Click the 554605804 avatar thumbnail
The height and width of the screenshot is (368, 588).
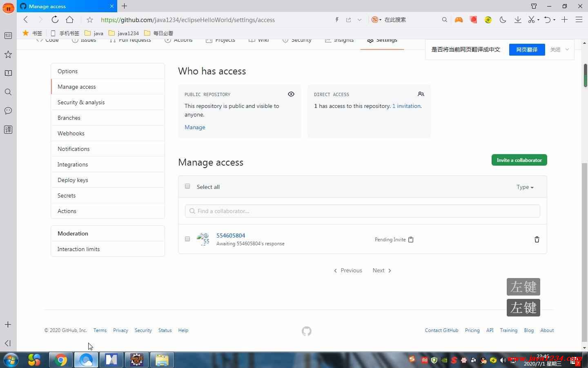tap(203, 239)
